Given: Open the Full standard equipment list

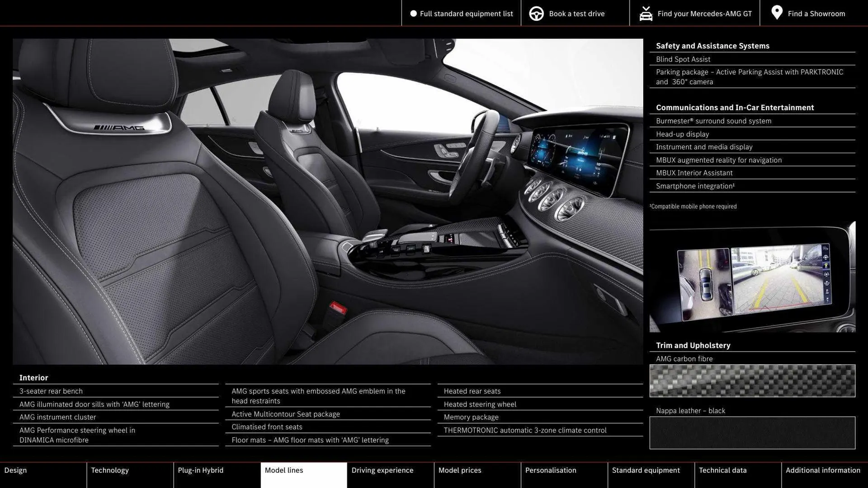Looking at the screenshot, I should pyautogui.click(x=467, y=14).
